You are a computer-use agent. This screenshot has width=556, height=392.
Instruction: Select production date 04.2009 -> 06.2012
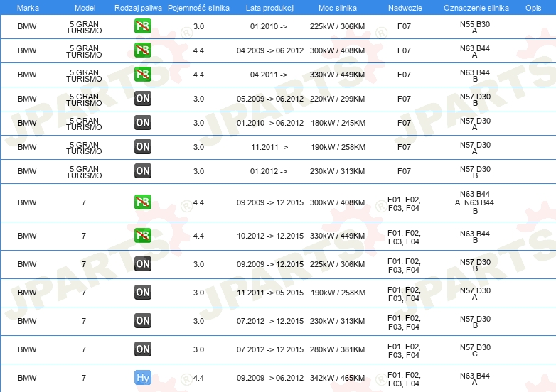pyautogui.click(x=270, y=50)
